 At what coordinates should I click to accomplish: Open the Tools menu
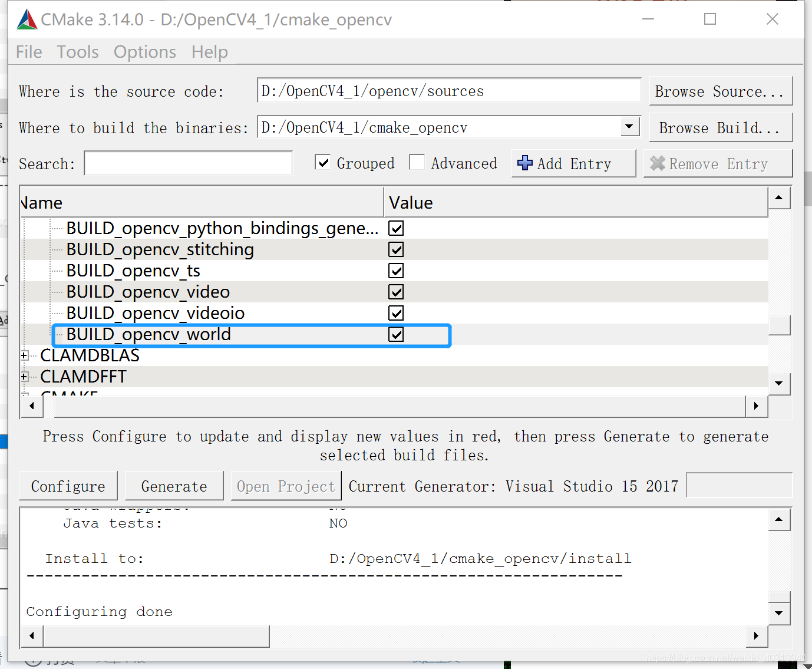click(x=78, y=52)
